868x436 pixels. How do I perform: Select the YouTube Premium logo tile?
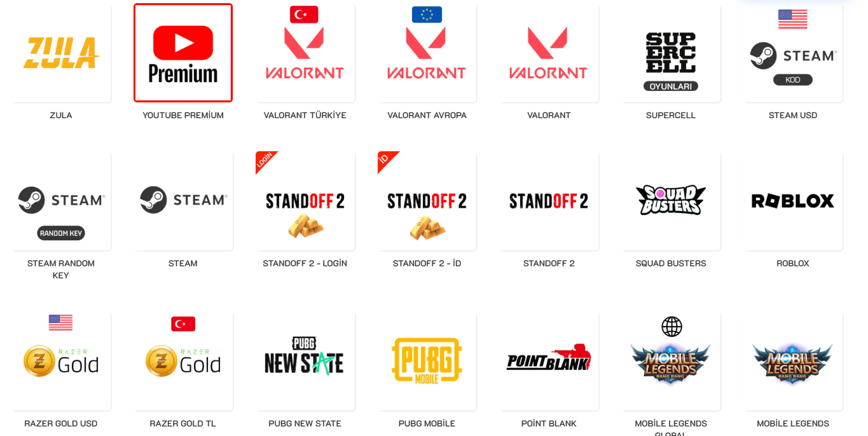point(183,53)
